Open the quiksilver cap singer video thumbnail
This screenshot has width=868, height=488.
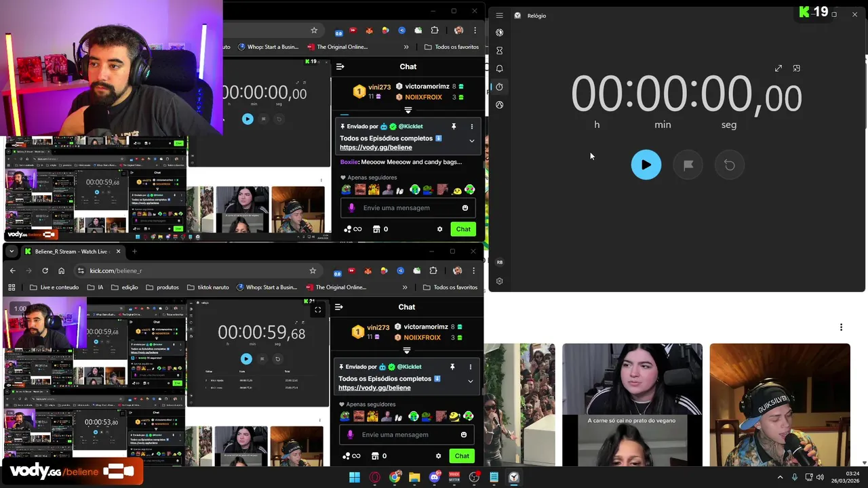[780, 405]
